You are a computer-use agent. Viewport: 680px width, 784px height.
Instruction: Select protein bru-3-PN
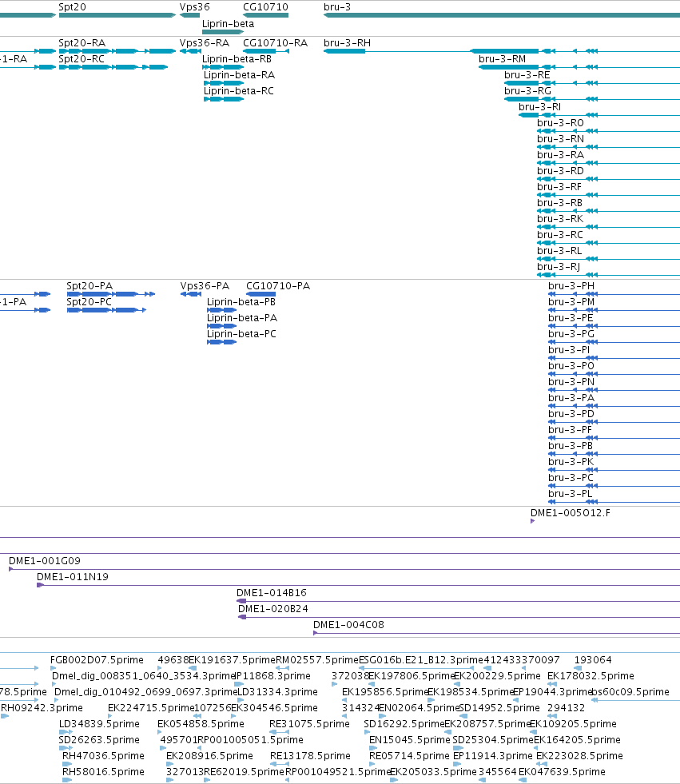coord(614,390)
